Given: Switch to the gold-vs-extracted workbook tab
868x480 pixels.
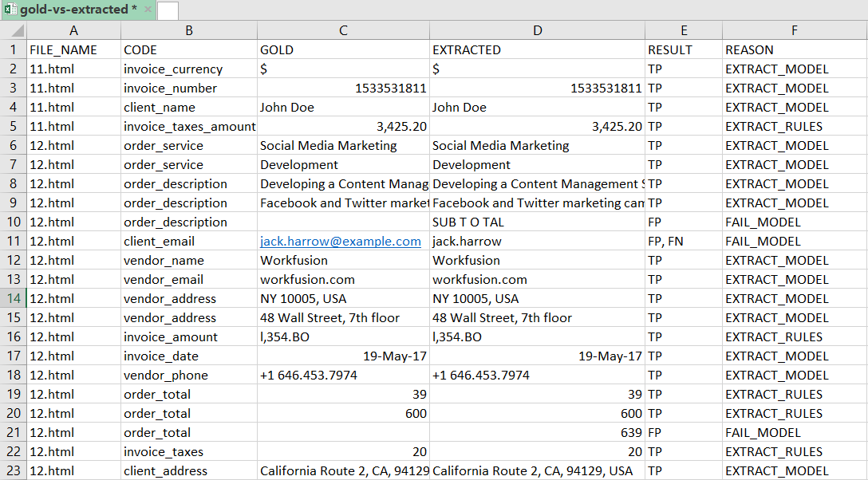Looking at the screenshot, I should 78,10.
